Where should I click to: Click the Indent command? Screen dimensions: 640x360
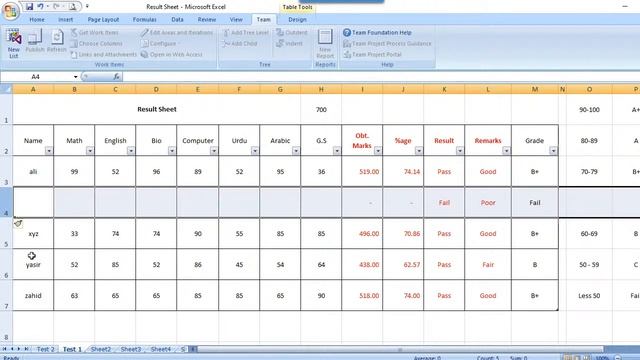pos(289,43)
